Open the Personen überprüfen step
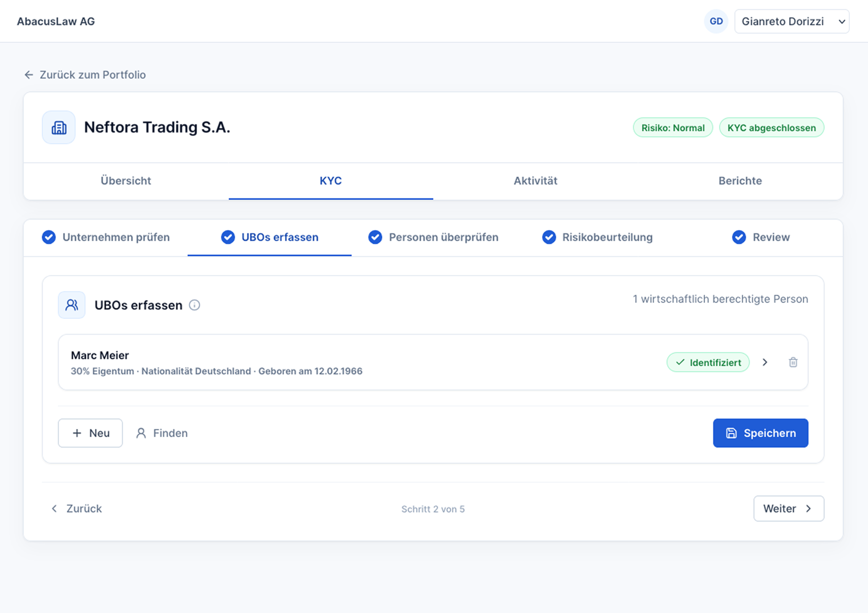 pos(433,237)
